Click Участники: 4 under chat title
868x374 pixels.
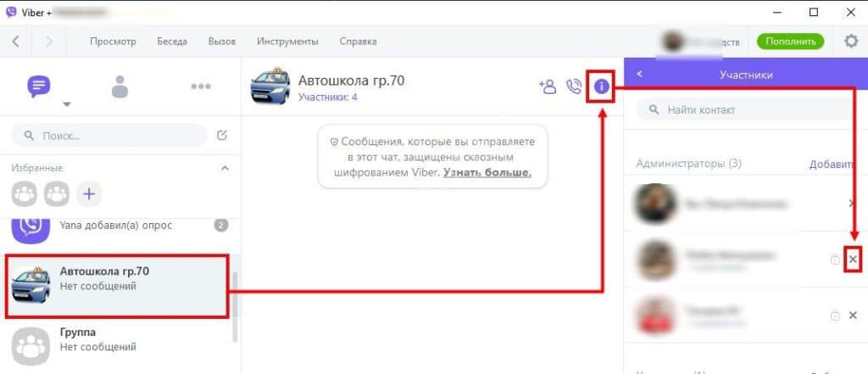(x=328, y=98)
